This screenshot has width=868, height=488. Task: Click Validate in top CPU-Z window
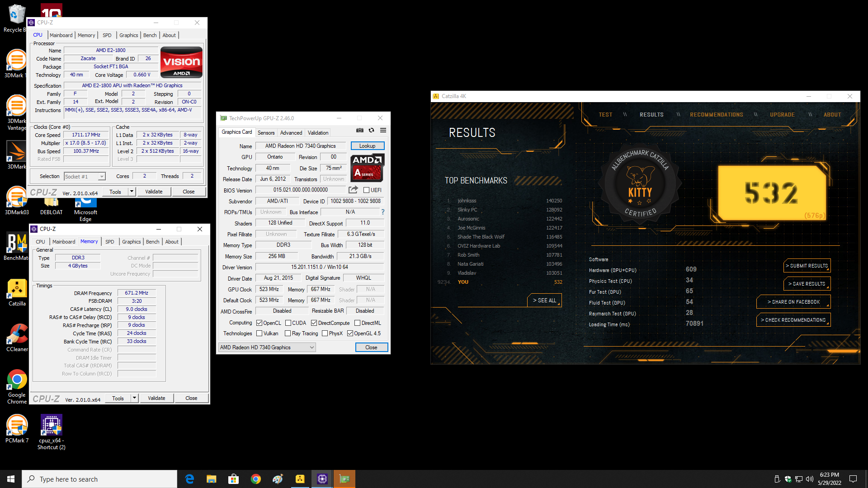point(154,192)
